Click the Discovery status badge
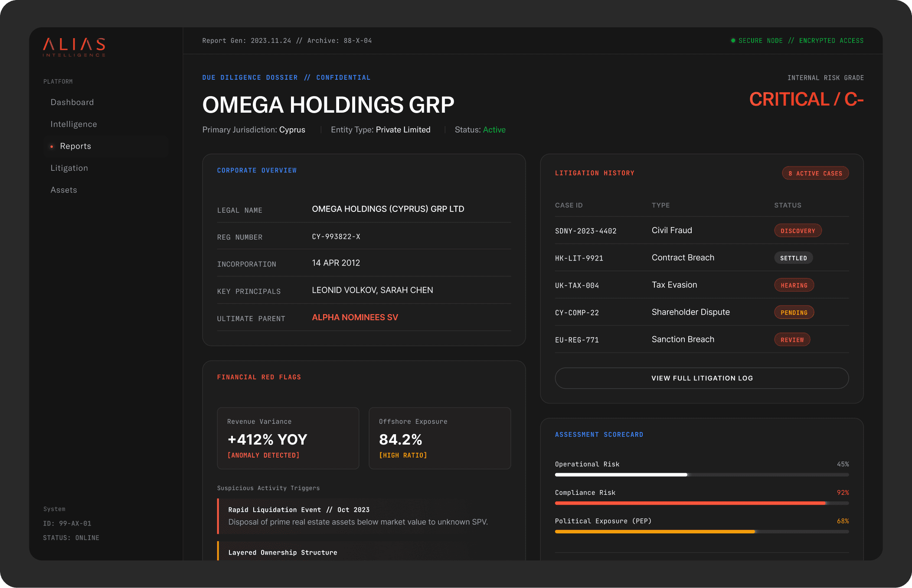Image resolution: width=912 pixels, height=588 pixels. coord(798,231)
